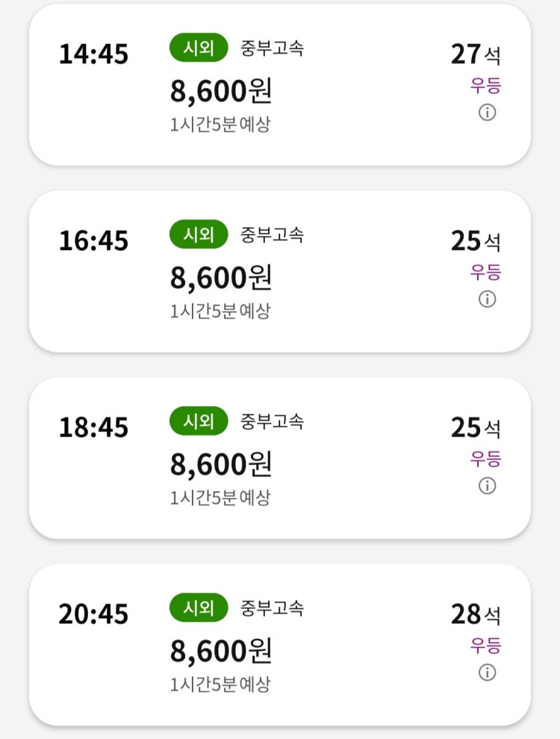Open info icon for 16:45 departure

(487, 299)
